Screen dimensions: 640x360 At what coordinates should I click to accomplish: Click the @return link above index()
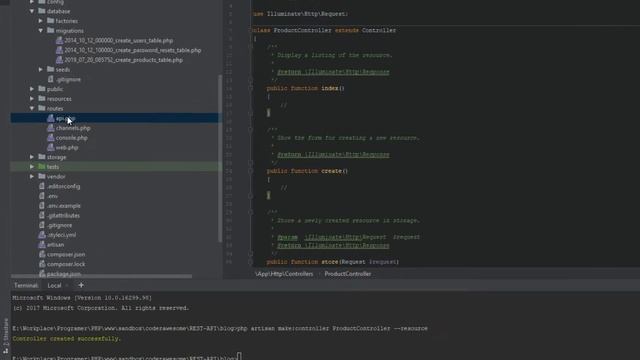333,72
